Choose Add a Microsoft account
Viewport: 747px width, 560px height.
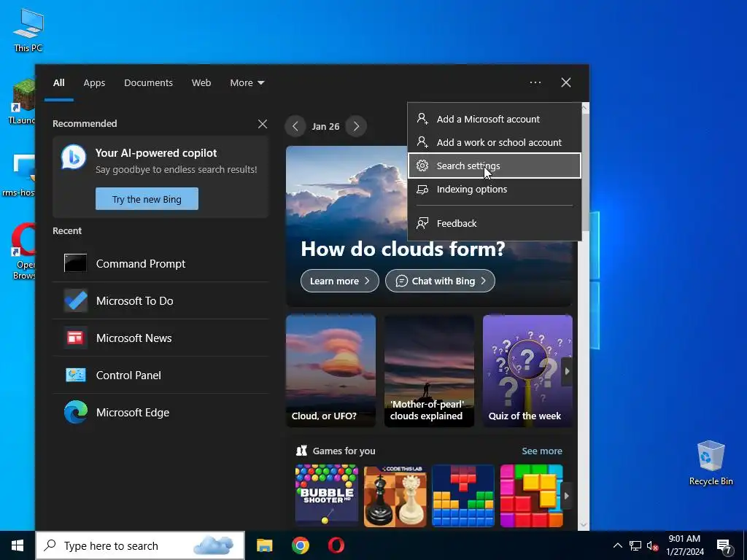point(494,119)
